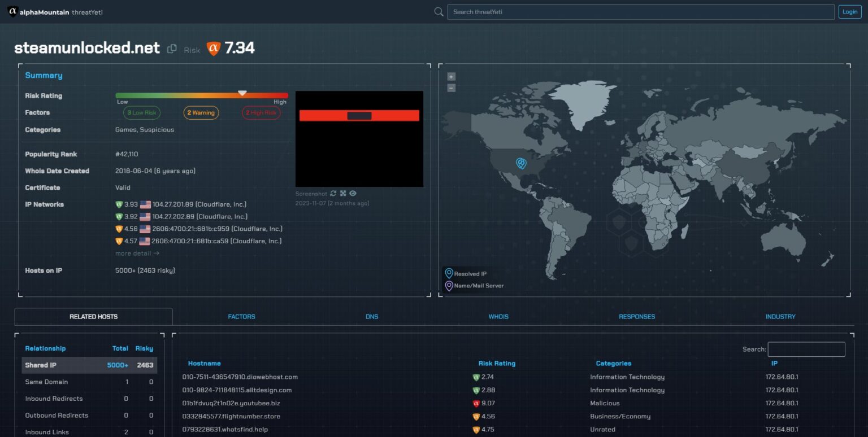Zoom out on the world map
Image resolution: width=868 pixels, height=437 pixels.
451,88
